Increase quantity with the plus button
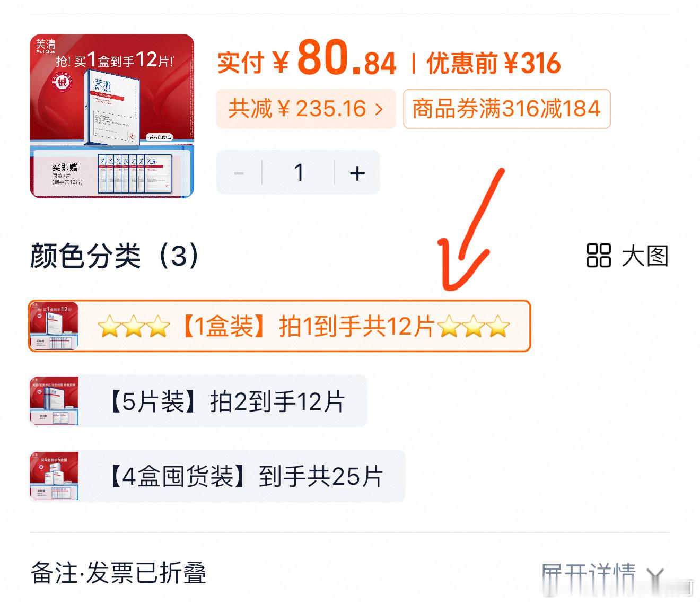Screen dimensions: 700x604 [x=357, y=173]
